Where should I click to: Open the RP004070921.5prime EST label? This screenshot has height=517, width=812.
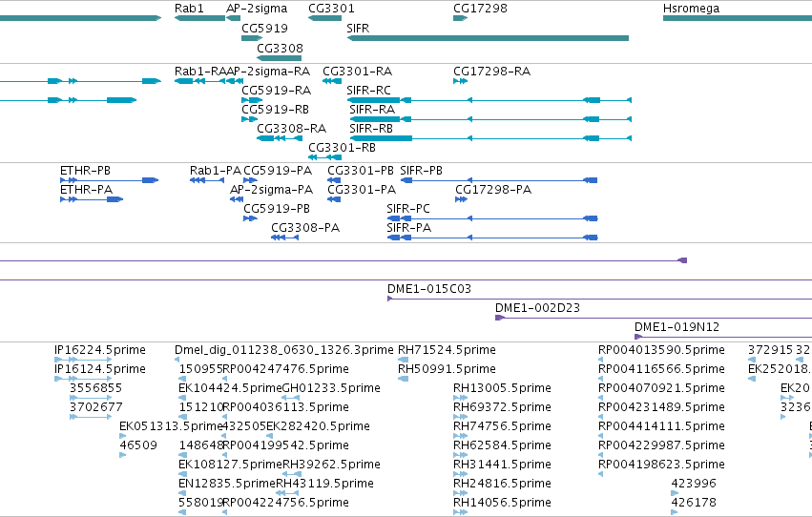661,388
